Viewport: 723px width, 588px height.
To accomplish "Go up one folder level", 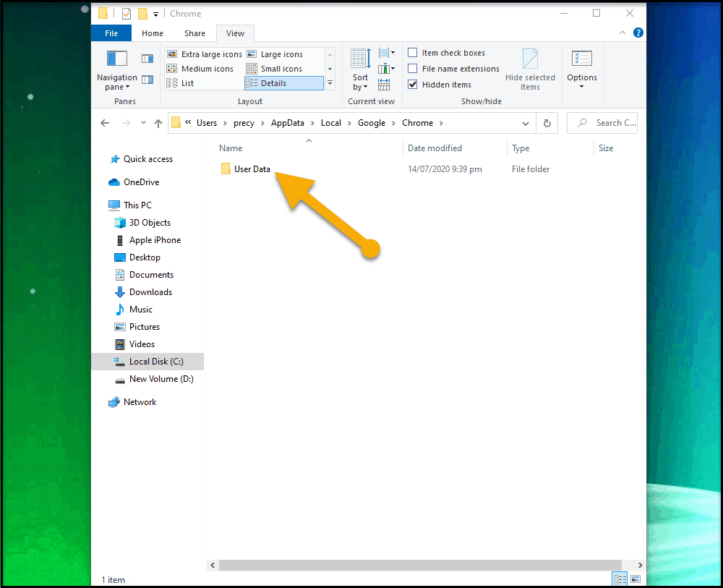I will click(x=158, y=123).
